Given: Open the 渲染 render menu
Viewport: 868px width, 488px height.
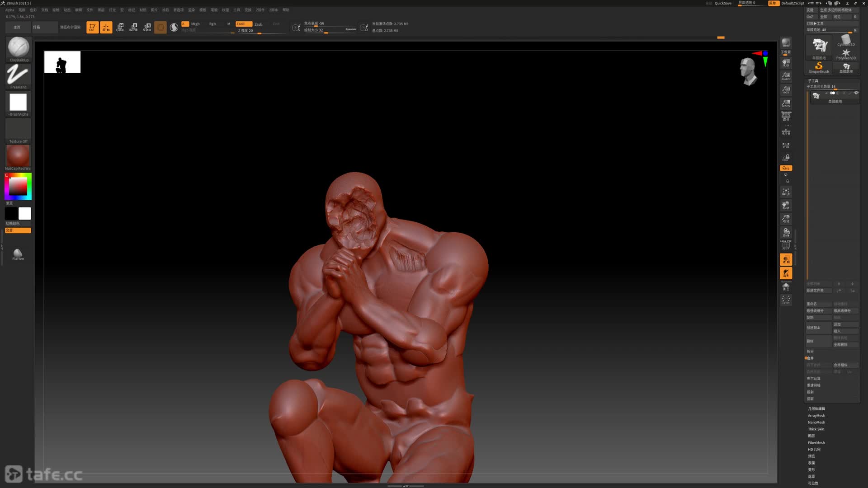Looking at the screenshot, I should click(x=191, y=10).
